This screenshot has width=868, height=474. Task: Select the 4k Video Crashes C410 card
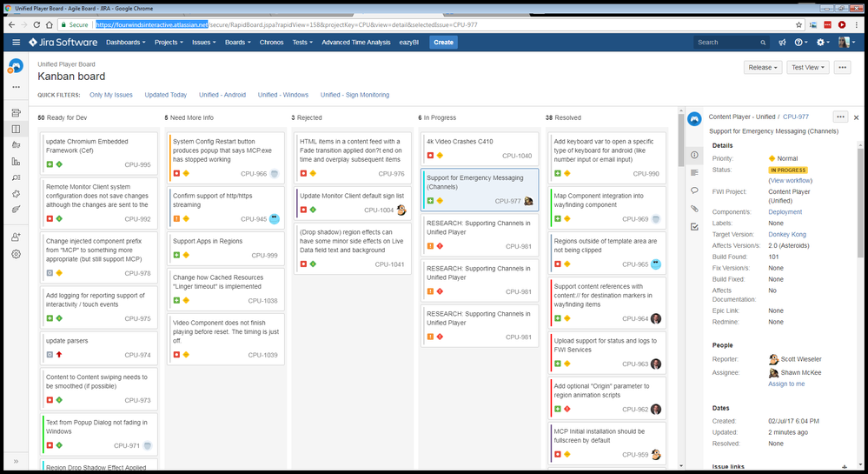coord(480,148)
